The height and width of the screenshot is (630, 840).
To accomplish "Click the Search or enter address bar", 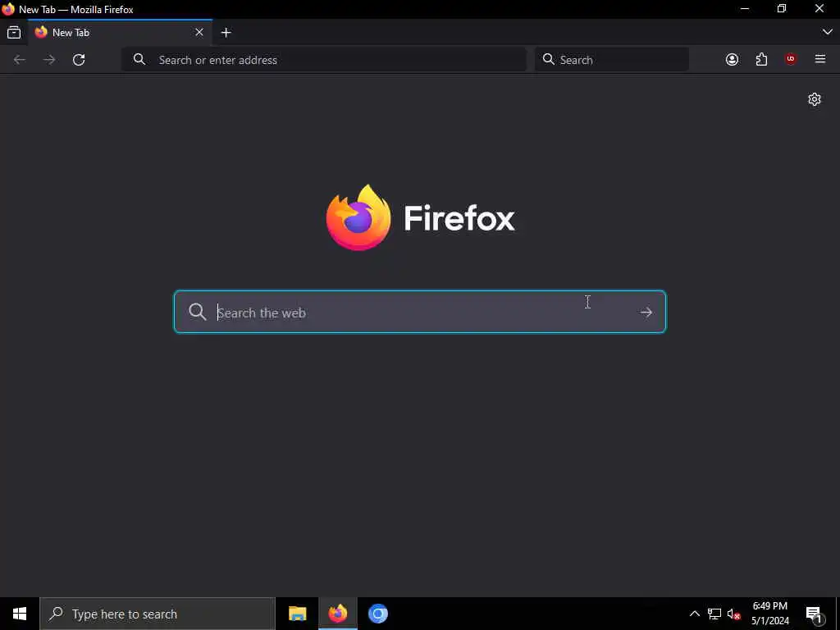I will click(x=324, y=59).
